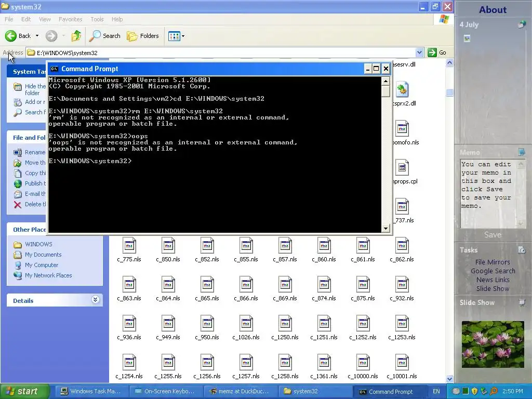Select the c_850.nls file icon
The height and width of the screenshot is (399, 532).
pyautogui.click(x=168, y=246)
